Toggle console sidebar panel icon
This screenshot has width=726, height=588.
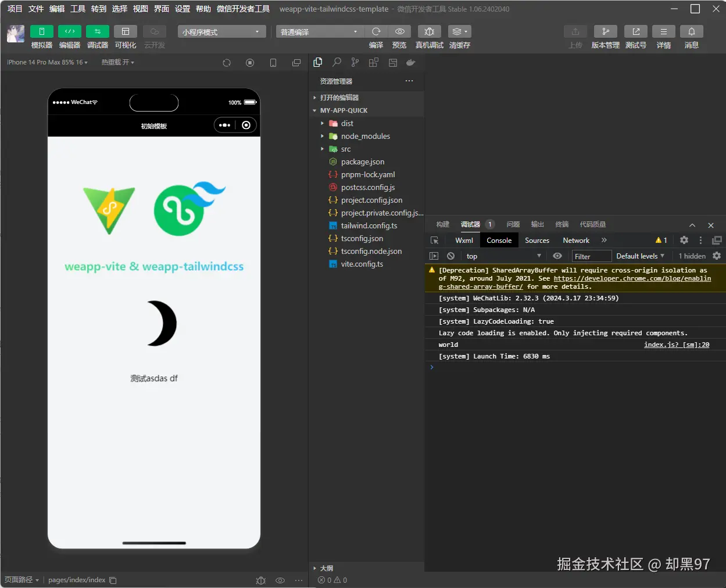[434, 256]
